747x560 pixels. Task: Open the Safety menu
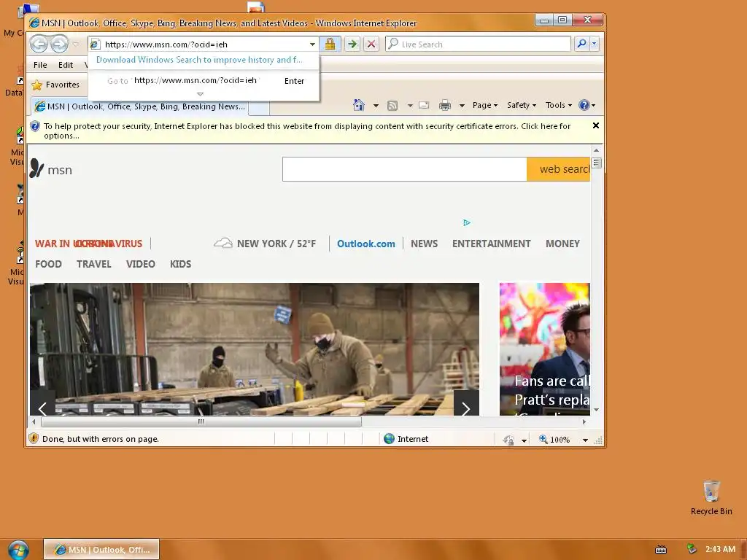click(522, 105)
